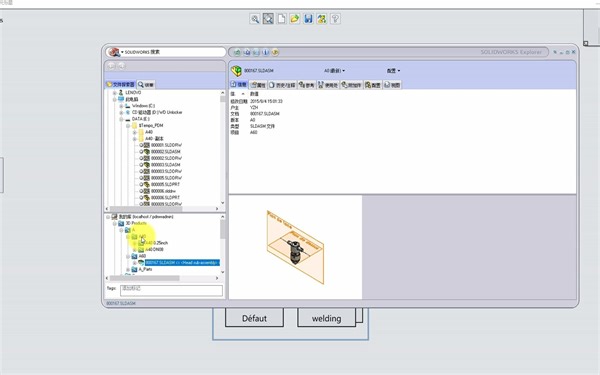The image size is (600, 375).
Task: Click the Value column header in the info list
Action: point(254,94)
